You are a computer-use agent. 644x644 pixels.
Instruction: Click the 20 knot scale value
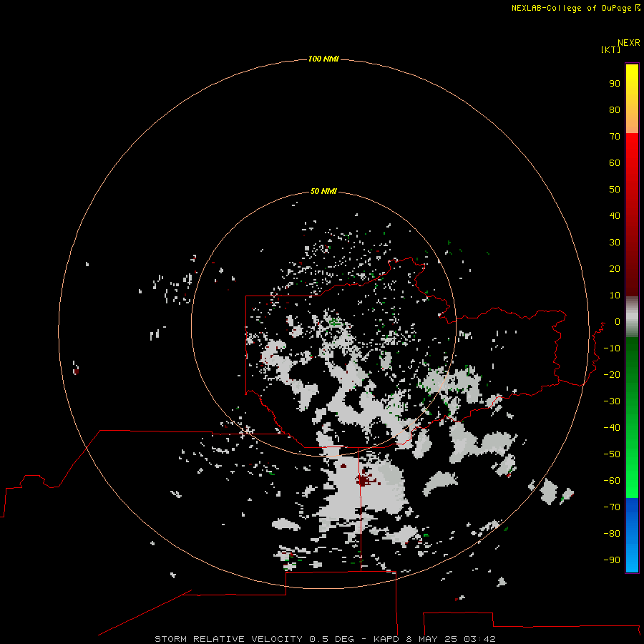(615, 268)
